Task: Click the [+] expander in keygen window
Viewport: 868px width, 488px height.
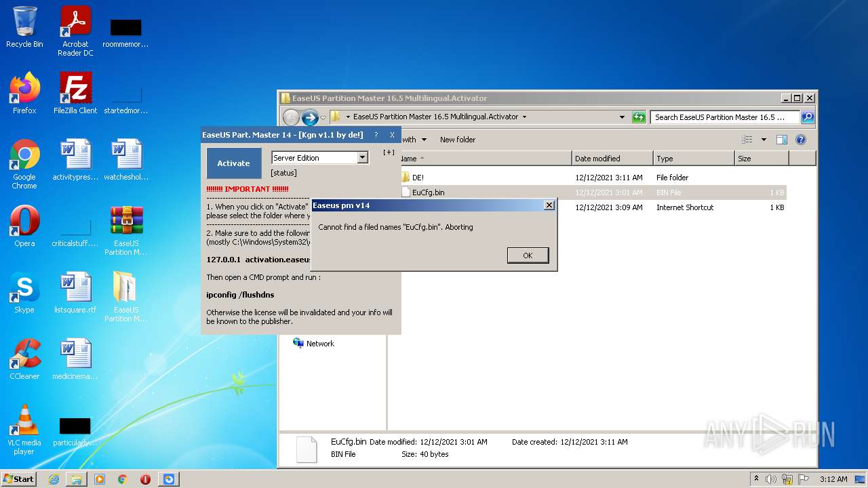Action: pos(389,152)
